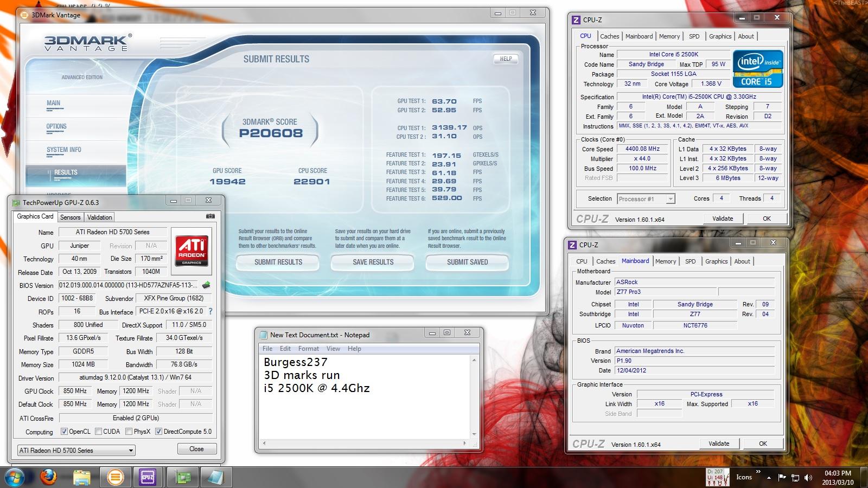Toggle PhysX checkbox in GPU-Z
This screenshot has width=868, height=488.
tap(129, 432)
